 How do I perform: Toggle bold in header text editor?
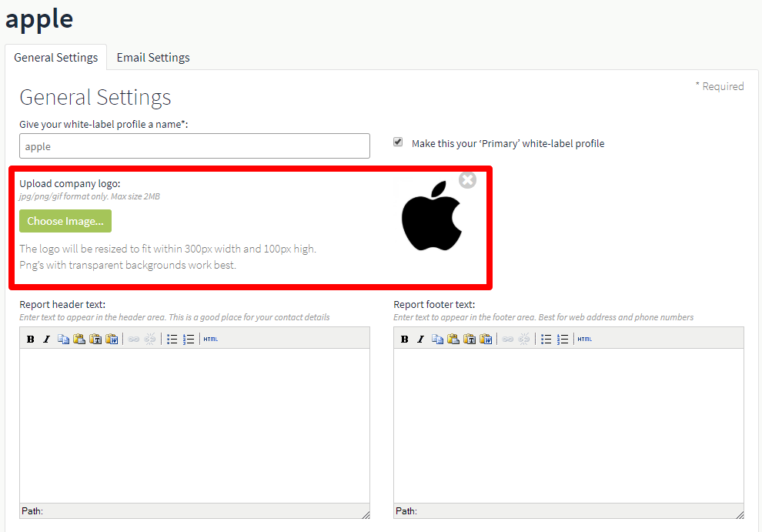click(30, 339)
